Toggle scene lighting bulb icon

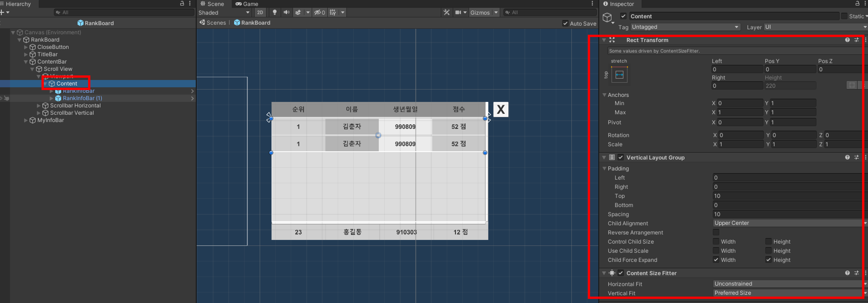(x=275, y=13)
